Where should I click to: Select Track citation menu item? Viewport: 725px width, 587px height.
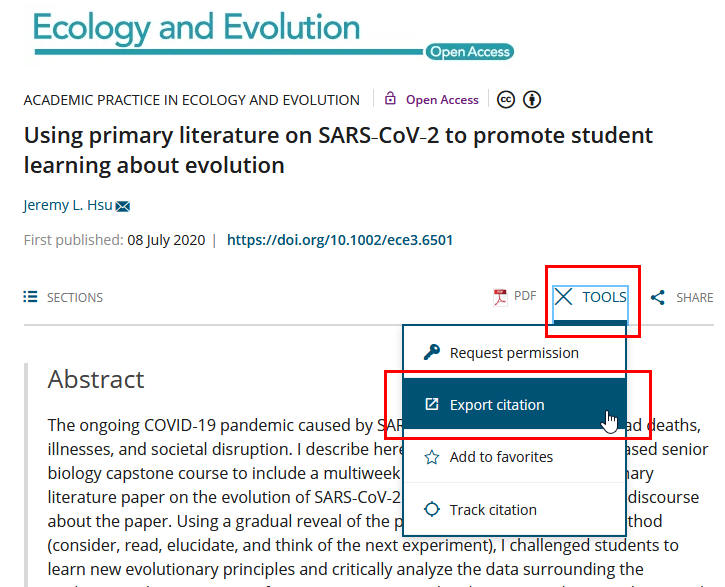(x=493, y=509)
